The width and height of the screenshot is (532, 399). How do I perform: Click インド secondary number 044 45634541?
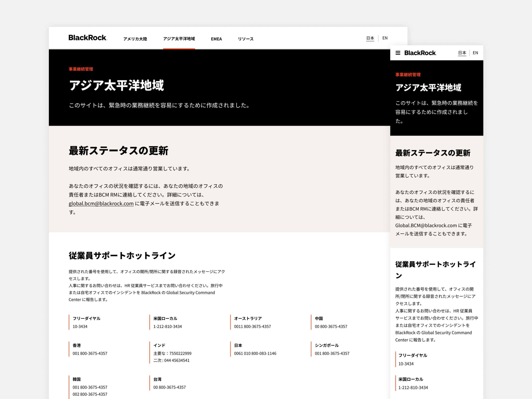point(177,360)
